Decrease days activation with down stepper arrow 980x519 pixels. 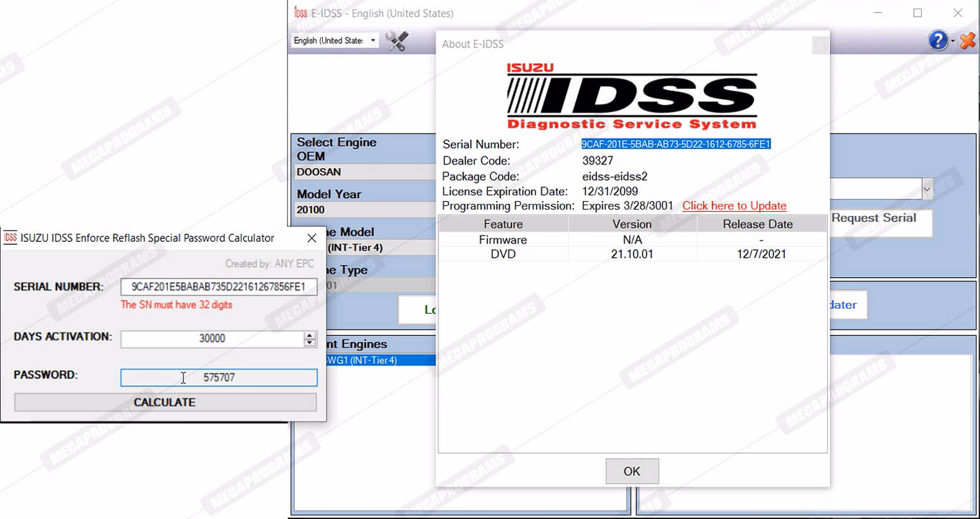pos(310,343)
